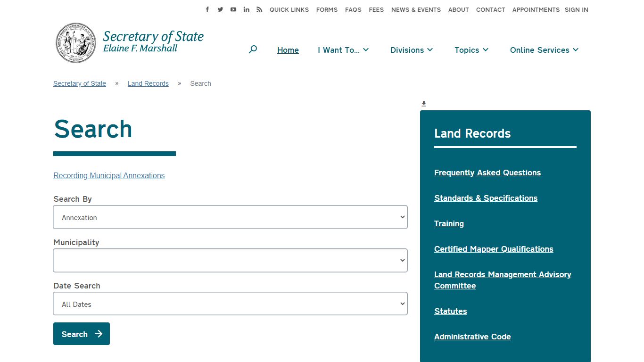
Task: Open News & Events in top bar
Action: click(416, 9)
